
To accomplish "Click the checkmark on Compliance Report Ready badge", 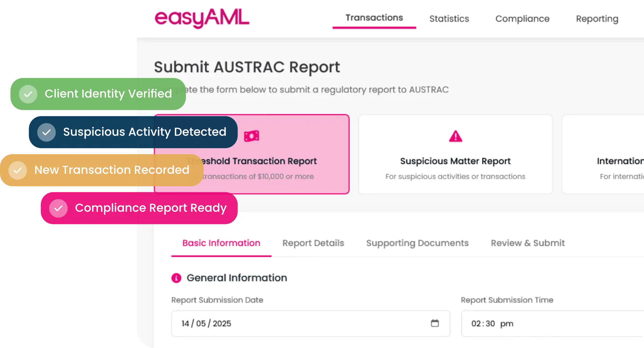I will point(58,208).
